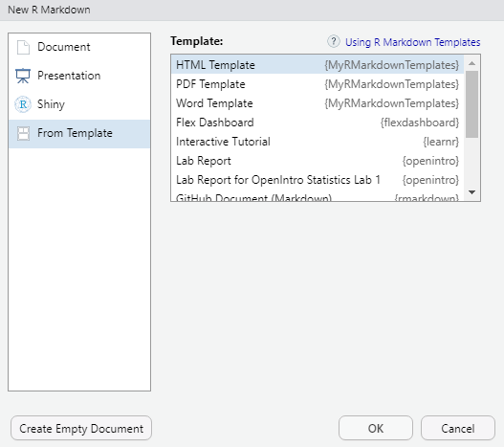Screen dimensions: 504x447
Task: Click the question mark help icon
Action: 334,41
